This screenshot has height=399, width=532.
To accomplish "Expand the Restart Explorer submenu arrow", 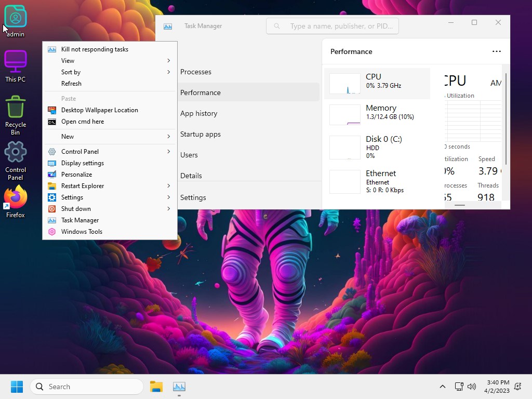I will (169, 186).
